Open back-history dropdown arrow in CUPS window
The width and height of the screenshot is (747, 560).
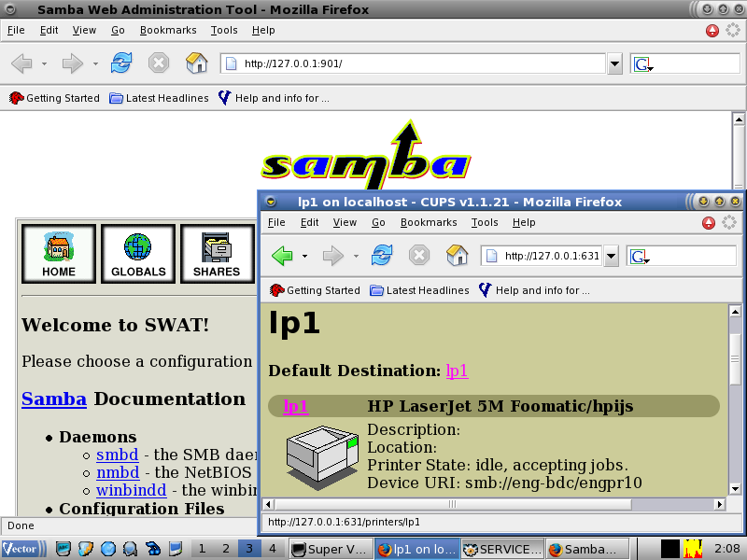(304, 256)
